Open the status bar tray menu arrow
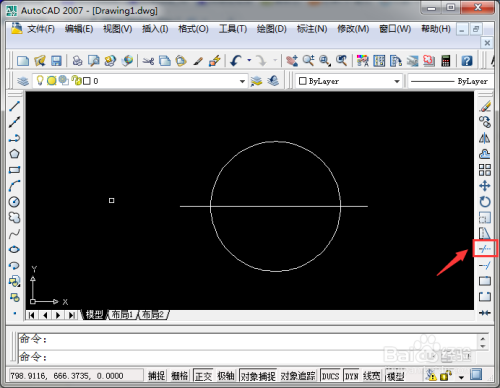The image size is (500, 388). (462, 377)
